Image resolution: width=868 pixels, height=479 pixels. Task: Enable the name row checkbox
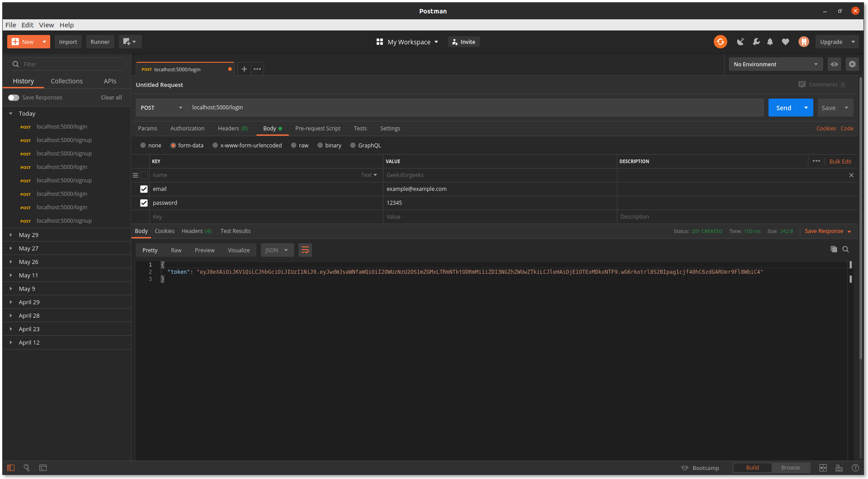click(x=144, y=175)
